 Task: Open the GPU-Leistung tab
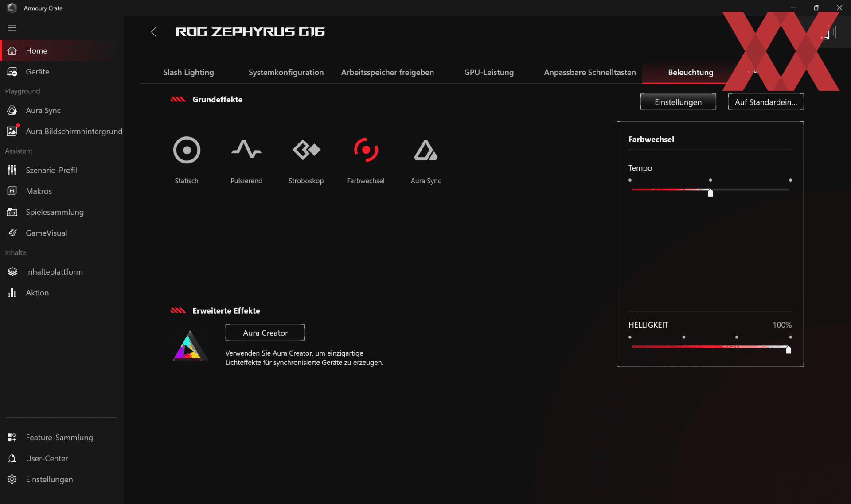(x=489, y=72)
